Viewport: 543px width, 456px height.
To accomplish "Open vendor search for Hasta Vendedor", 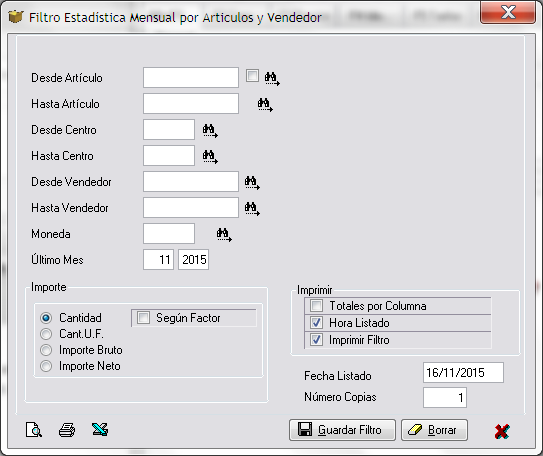I will pyautogui.click(x=252, y=208).
